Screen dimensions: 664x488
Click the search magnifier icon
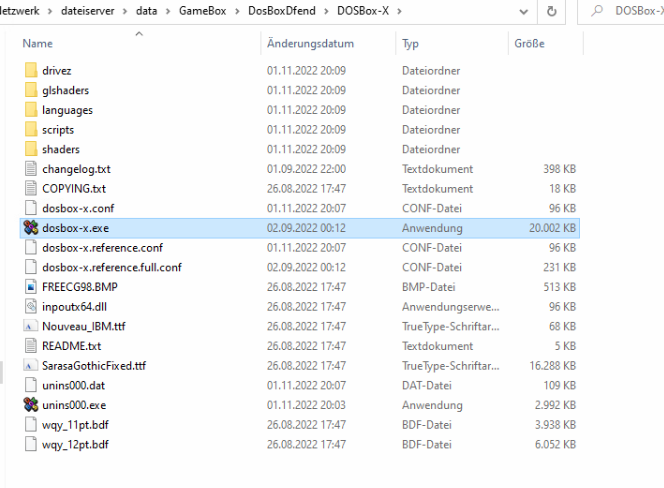(596, 10)
